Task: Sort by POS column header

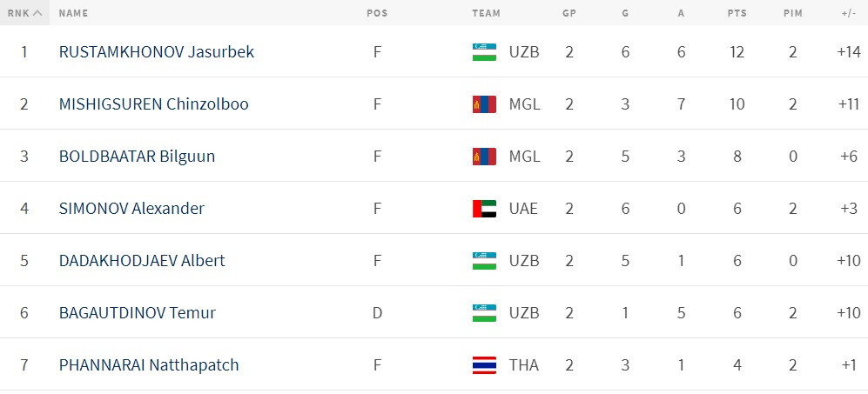Action: pyautogui.click(x=377, y=13)
